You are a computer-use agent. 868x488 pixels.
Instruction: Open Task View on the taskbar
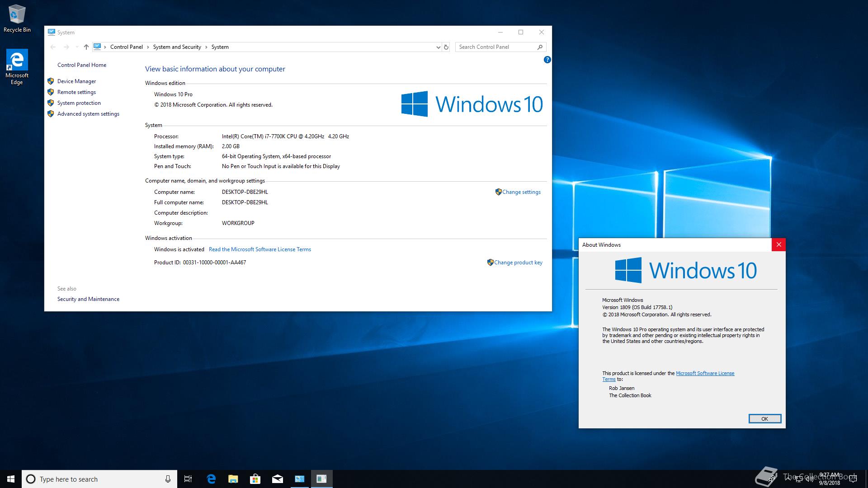[x=188, y=479]
